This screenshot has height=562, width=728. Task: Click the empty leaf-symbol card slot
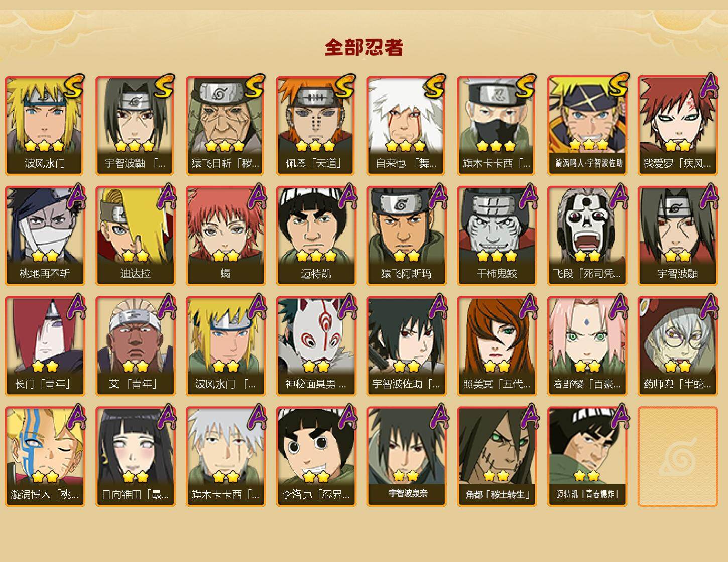click(x=677, y=457)
